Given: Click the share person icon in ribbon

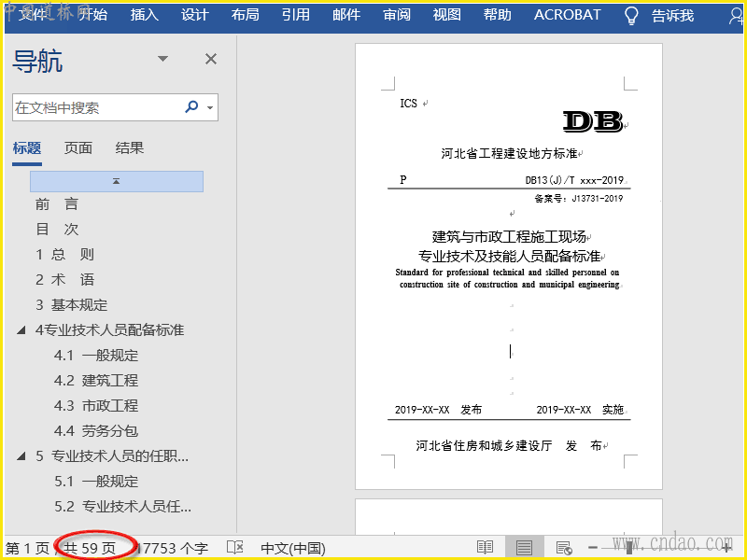Looking at the screenshot, I should click(x=736, y=16).
